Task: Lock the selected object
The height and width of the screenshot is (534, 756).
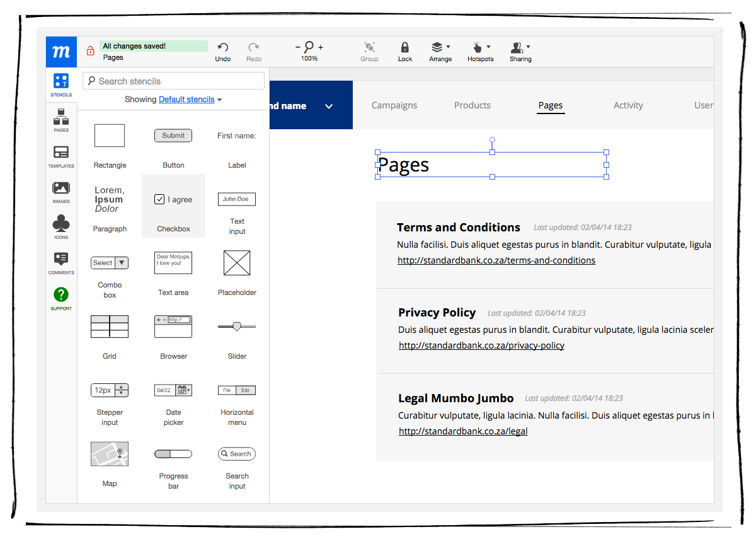Action: [405, 52]
